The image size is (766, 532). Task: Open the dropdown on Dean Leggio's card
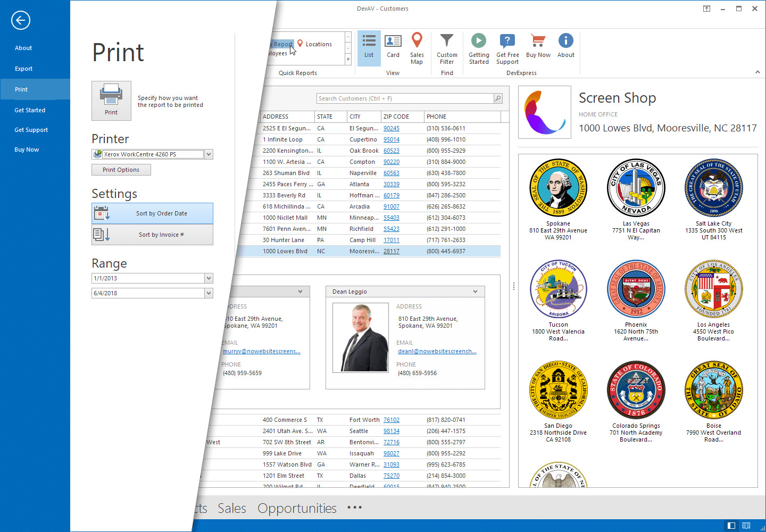[474, 291]
